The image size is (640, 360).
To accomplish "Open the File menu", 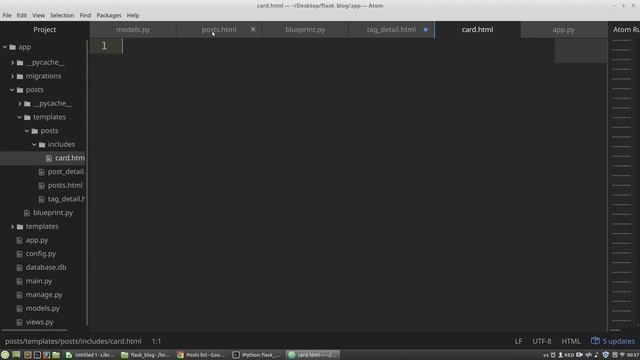I will pyautogui.click(x=7, y=15).
